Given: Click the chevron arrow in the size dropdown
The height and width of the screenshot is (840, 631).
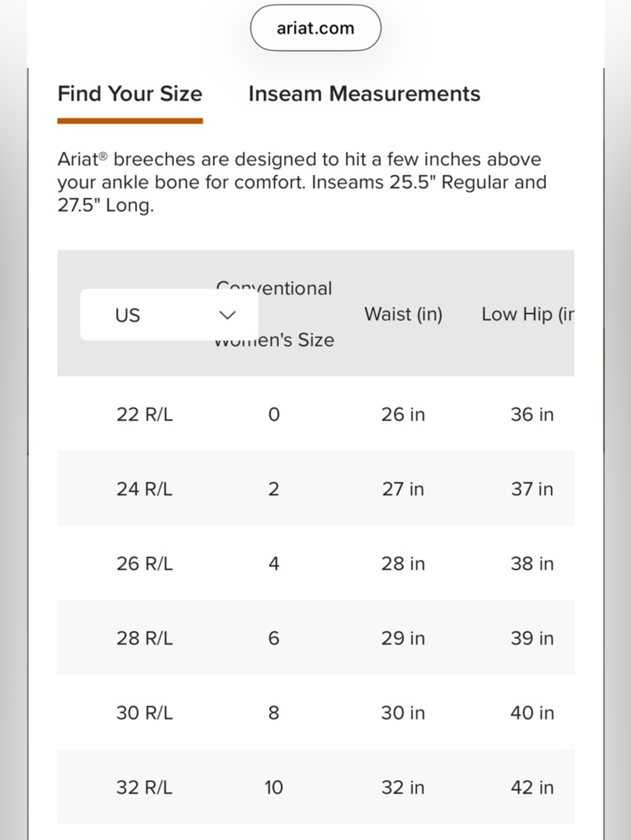Looking at the screenshot, I should click(x=227, y=315).
